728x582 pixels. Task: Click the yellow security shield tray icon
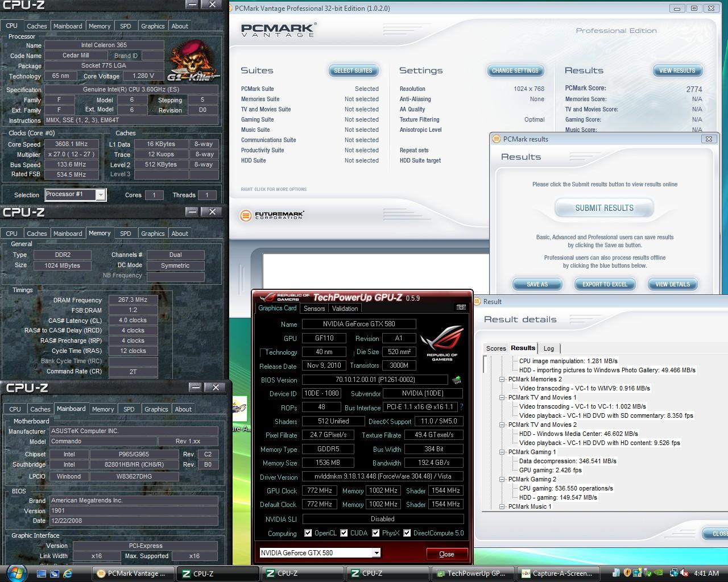(x=627, y=573)
